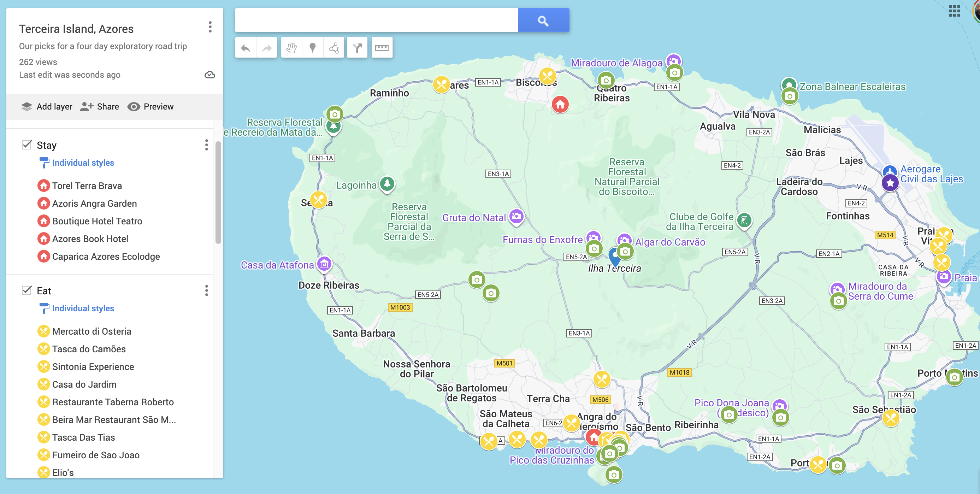The width and height of the screenshot is (980, 494).
Task: Click the Share button
Action: point(100,107)
